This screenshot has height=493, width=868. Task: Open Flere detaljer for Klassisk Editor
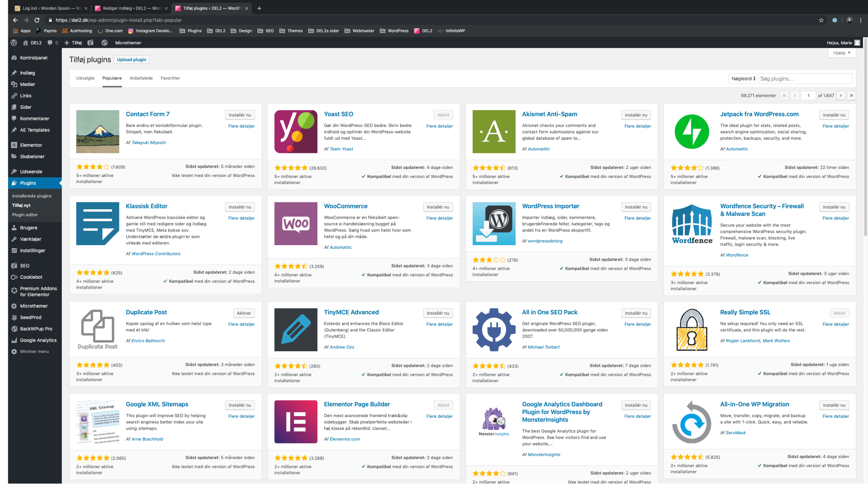(x=241, y=218)
